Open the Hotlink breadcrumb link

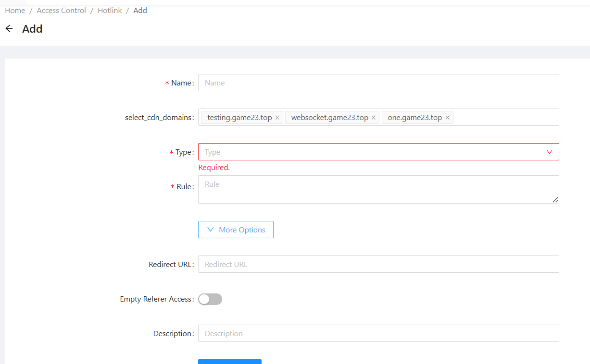coord(110,11)
